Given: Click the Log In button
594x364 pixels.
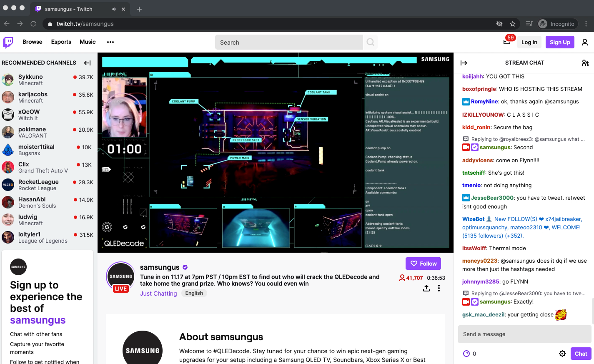Looking at the screenshot, I should 529,42.
